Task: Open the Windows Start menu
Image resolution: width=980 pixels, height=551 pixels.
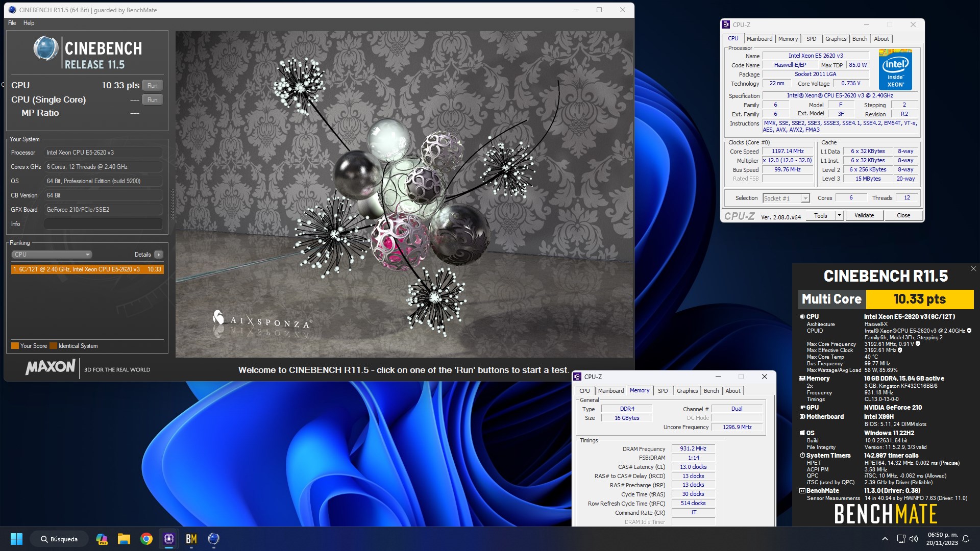Action: [16, 539]
